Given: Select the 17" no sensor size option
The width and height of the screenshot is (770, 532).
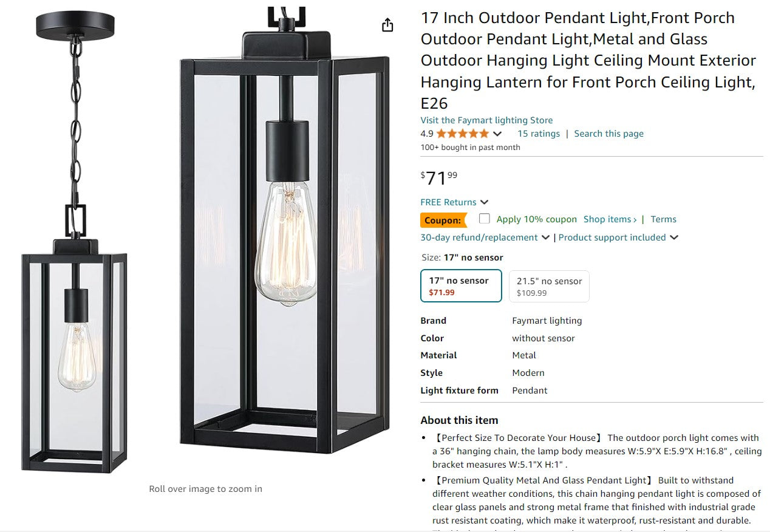Looking at the screenshot, I should 460,285.
